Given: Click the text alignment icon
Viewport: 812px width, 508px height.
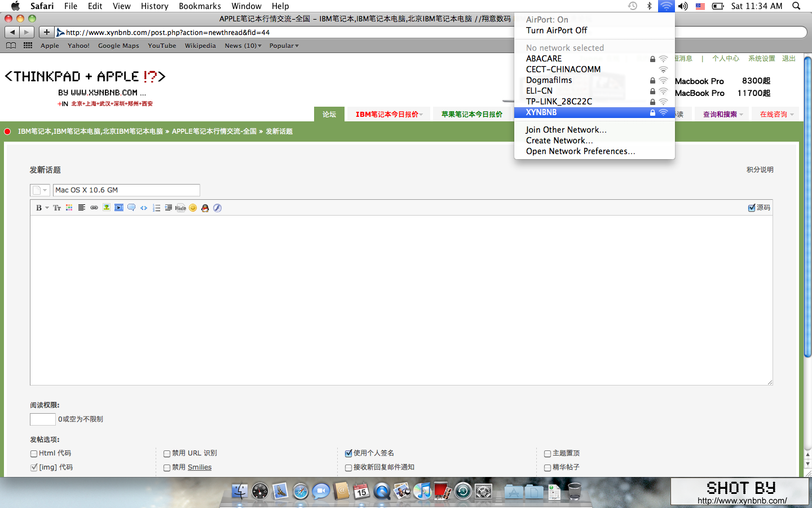Looking at the screenshot, I should (82, 208).
